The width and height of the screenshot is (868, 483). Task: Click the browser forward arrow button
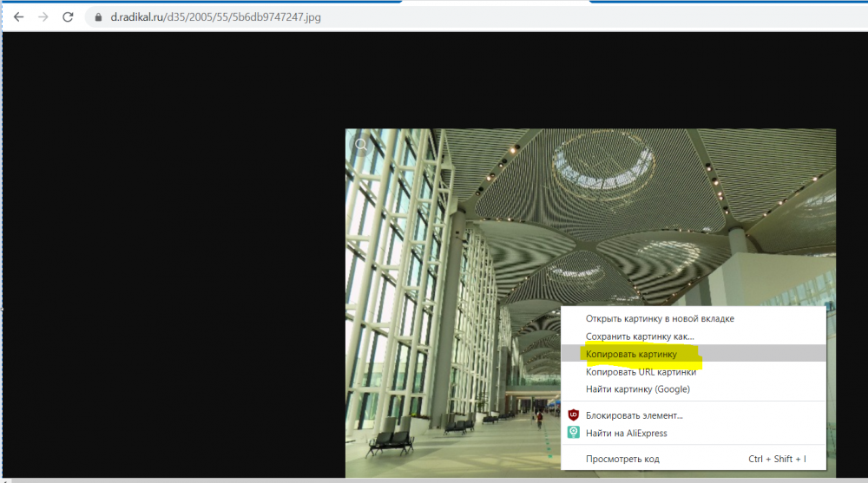click(x=43, y=17)
